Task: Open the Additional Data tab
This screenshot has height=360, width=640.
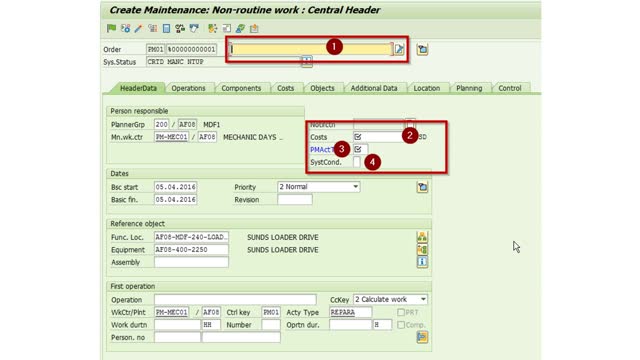Action: [374, 88]
